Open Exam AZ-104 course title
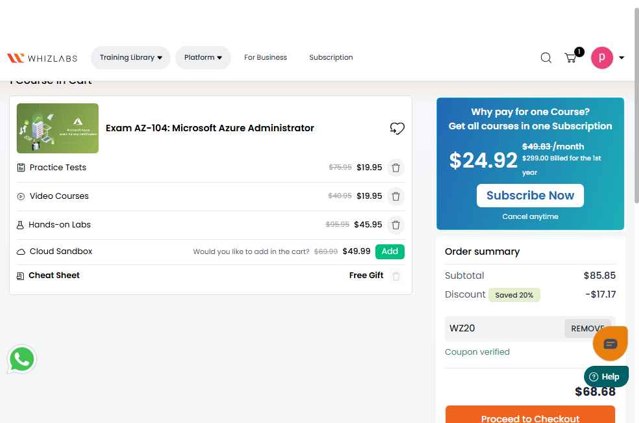 tap(210, 128)
